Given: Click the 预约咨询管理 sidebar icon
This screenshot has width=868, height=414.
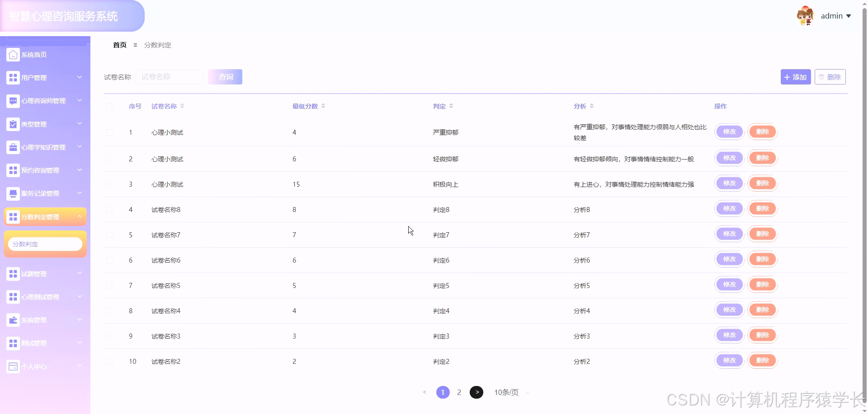Looking at the screenshot, I should click(13, 170).
